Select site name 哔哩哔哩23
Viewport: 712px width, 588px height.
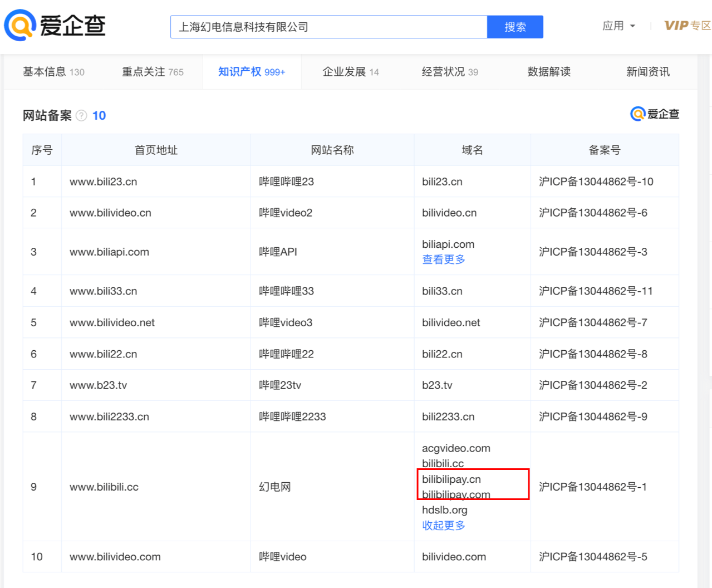pos(286,182)
